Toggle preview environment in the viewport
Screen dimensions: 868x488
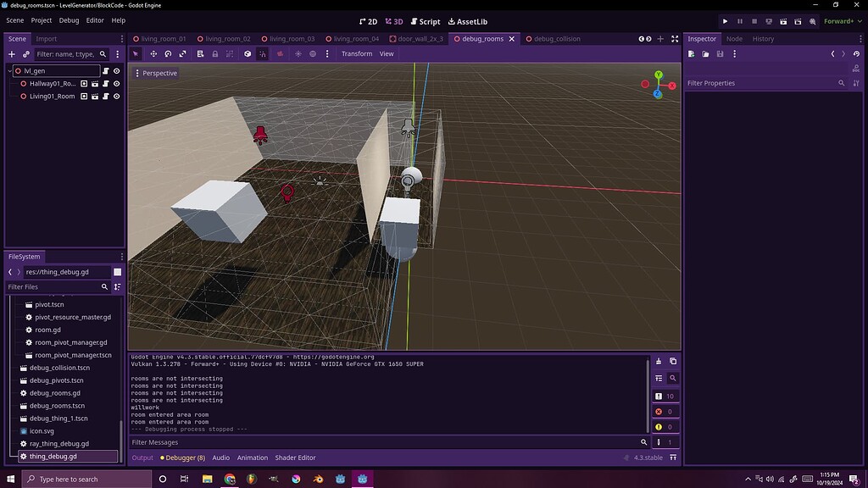click(314, 53)
